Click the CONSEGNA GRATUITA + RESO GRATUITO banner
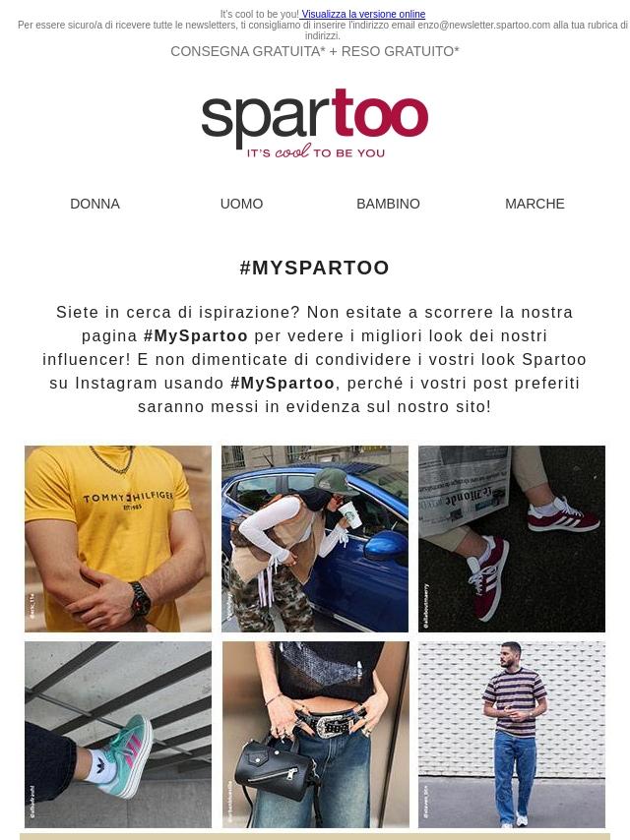This screenshot has width=630, height=840. click(x=315, y=51)
